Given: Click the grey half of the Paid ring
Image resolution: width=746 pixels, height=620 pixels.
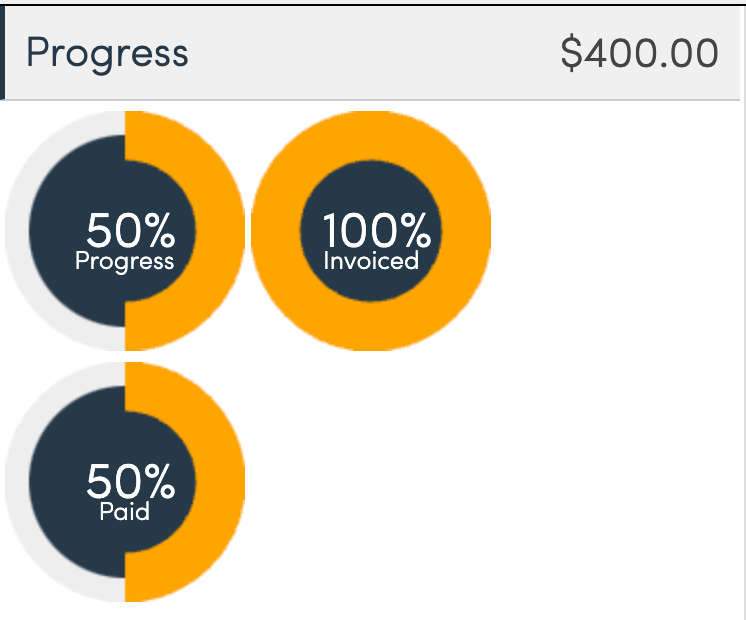Looking at the screenshot, I should (17, 482).
